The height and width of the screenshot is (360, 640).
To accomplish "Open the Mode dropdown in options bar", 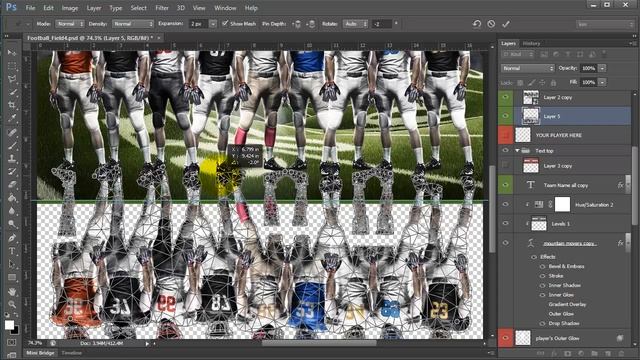I will pyautogui.click(x=70, y=24).
